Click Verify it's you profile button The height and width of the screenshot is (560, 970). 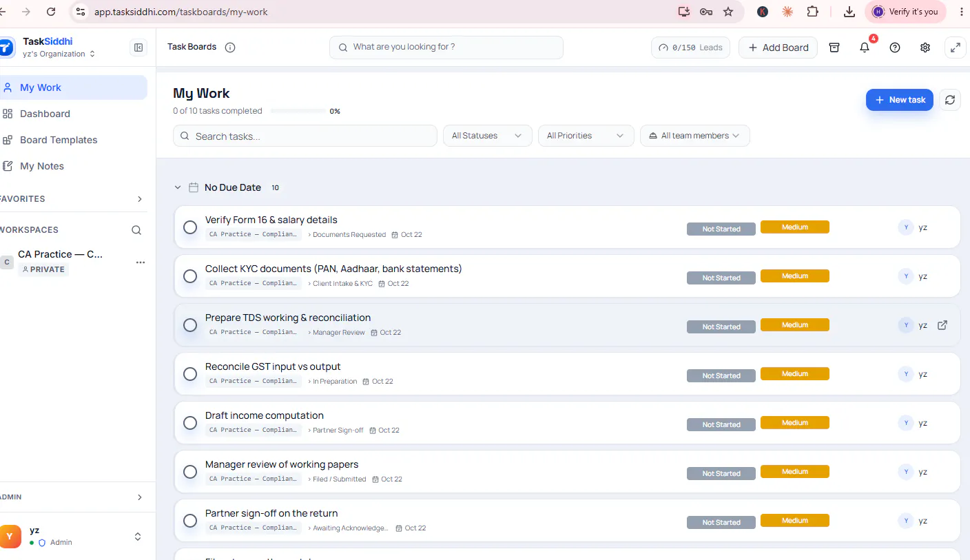905,12
